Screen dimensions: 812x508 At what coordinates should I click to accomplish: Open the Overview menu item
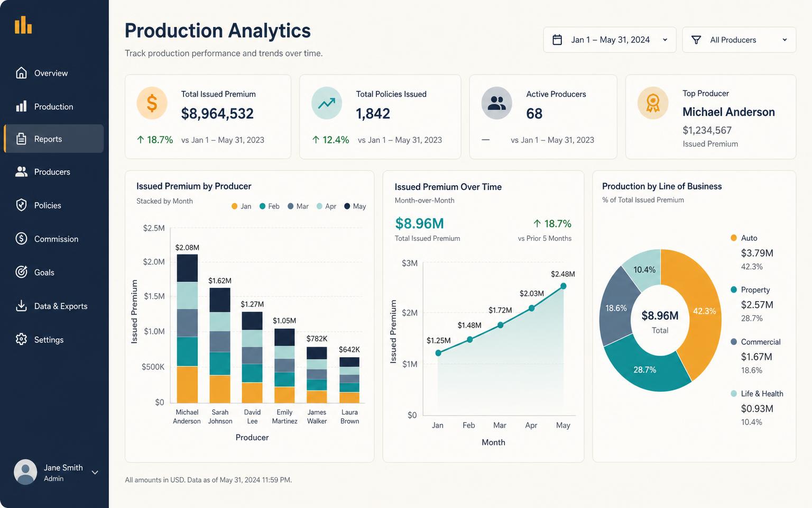pyautogui.click(x=51, y=73)
